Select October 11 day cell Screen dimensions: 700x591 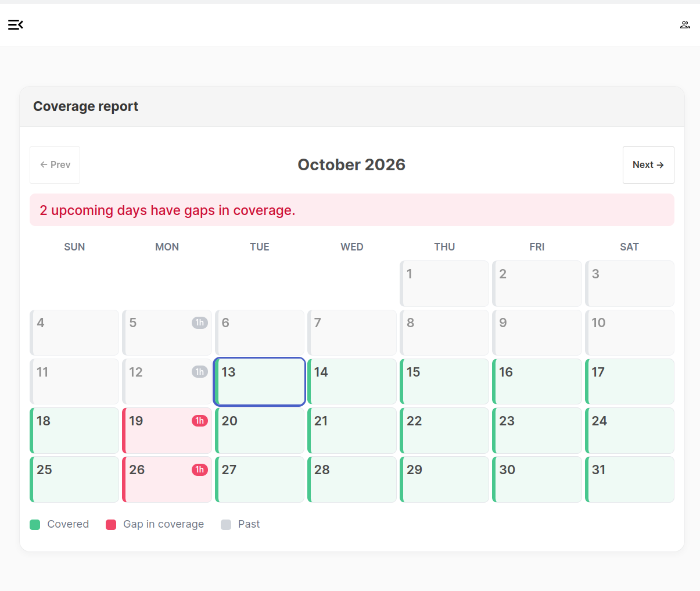74,381
